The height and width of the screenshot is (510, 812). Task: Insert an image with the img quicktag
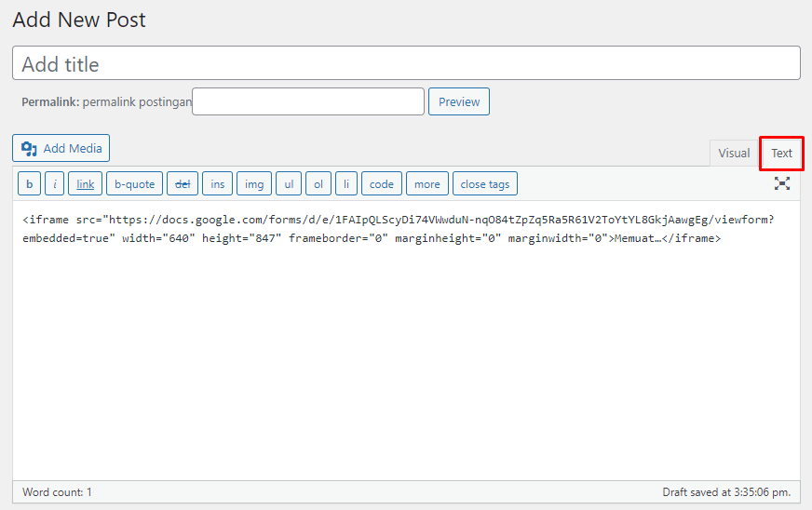pyautogui.click(x=254, y=184)
